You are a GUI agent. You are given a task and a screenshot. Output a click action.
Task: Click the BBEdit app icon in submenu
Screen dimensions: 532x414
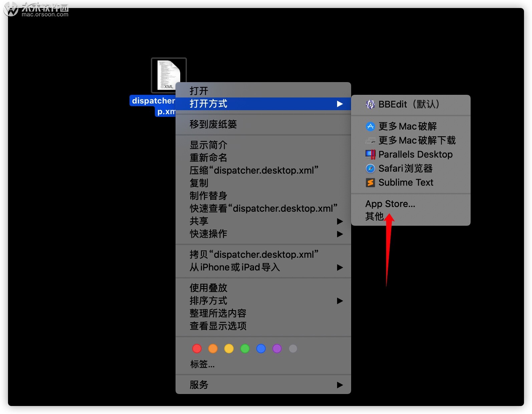(x=370, y=105)
